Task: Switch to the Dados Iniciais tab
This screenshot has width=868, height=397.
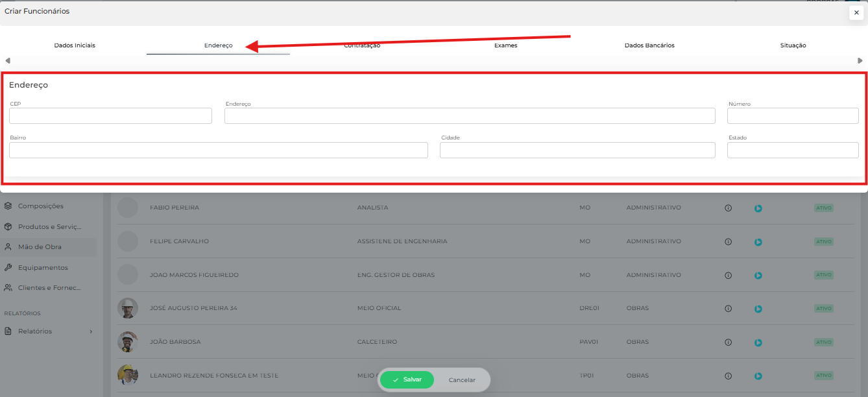Action: (75, 45)
